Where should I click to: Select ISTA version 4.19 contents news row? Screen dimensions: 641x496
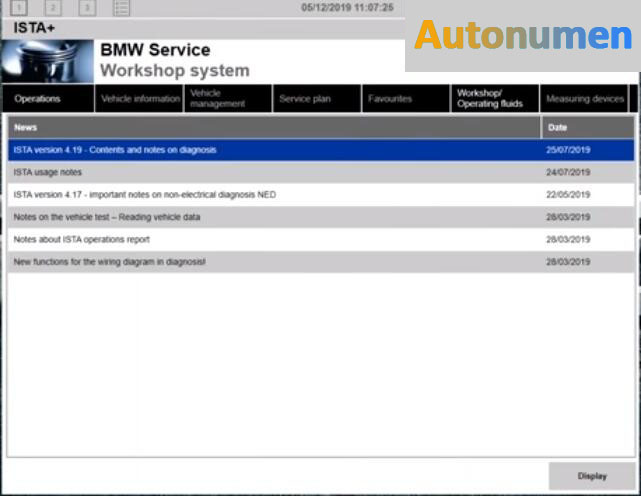pos(321,150)
